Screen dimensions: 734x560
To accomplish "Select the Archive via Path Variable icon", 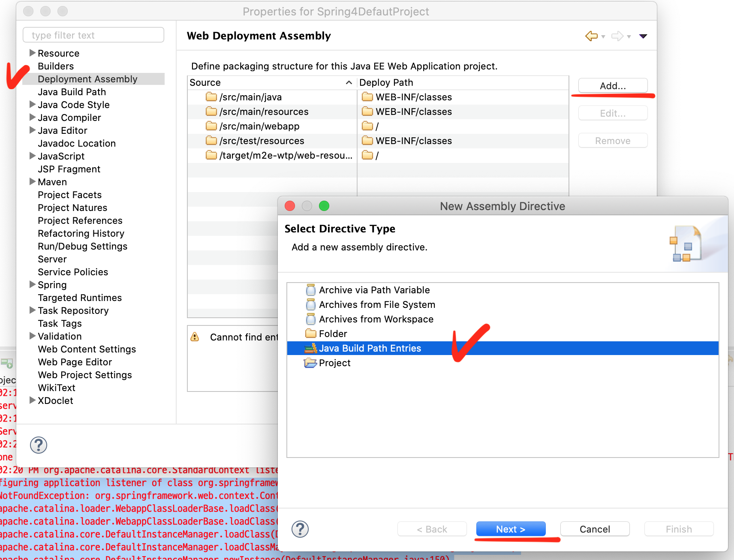I will tap(311, 290).
